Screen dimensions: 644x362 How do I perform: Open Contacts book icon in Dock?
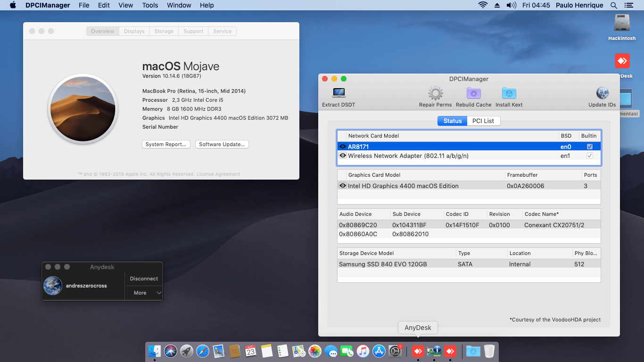click(x=235, y=351)
